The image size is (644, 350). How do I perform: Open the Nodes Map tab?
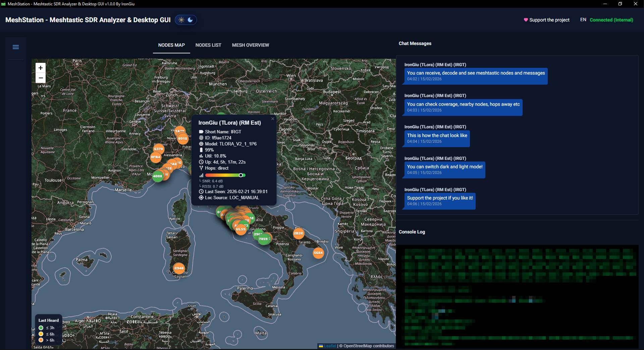(x=171, y=45)
